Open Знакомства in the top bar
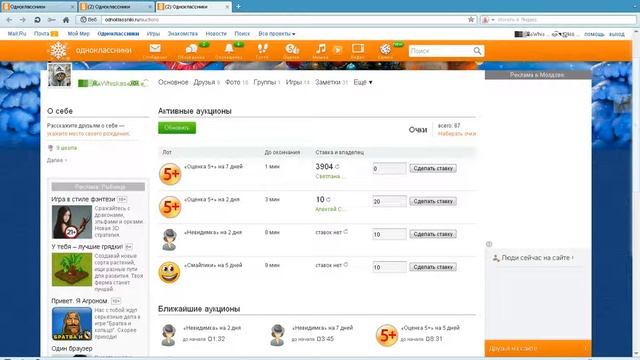640x360 pixels. [x=182, y=34]
